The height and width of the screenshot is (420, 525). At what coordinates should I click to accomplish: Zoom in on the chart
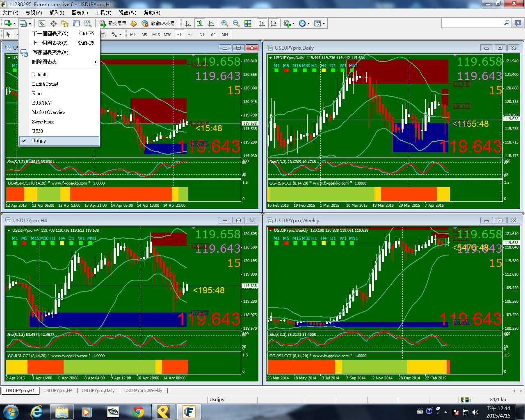point(225,23)
